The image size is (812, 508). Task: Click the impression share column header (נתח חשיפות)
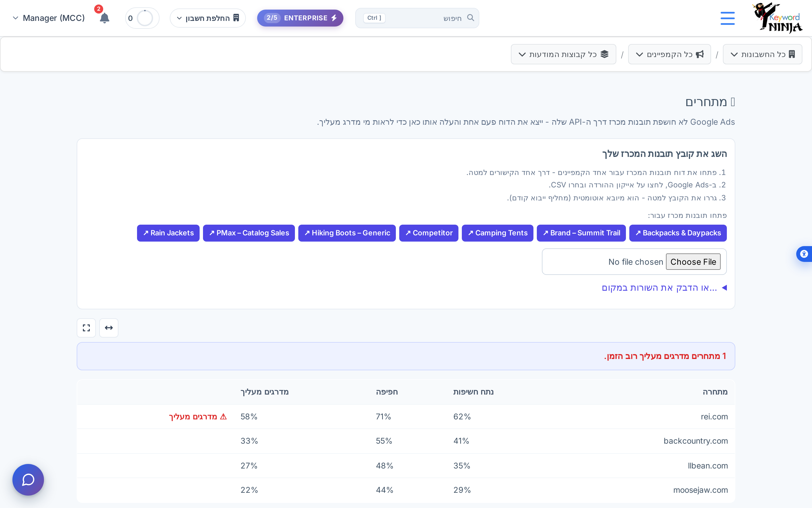(473, 392)
